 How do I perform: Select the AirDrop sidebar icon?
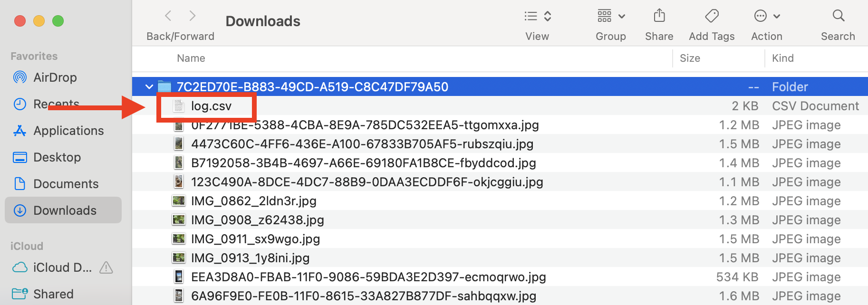click(x=19, y=77)
